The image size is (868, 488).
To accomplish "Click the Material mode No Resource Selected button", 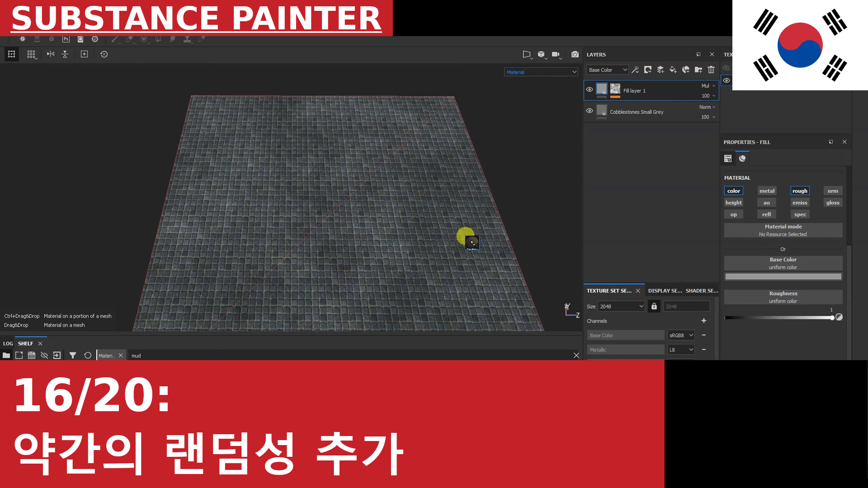I will [783, 230].
